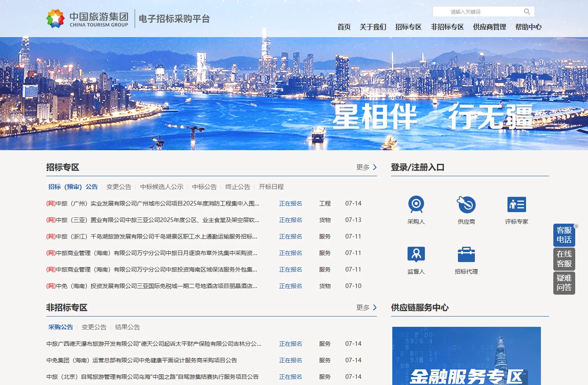Open the 中旅广西德天瀑布 procurement notice
Viewport: 588px width, 385px height.
click(154, 344)
